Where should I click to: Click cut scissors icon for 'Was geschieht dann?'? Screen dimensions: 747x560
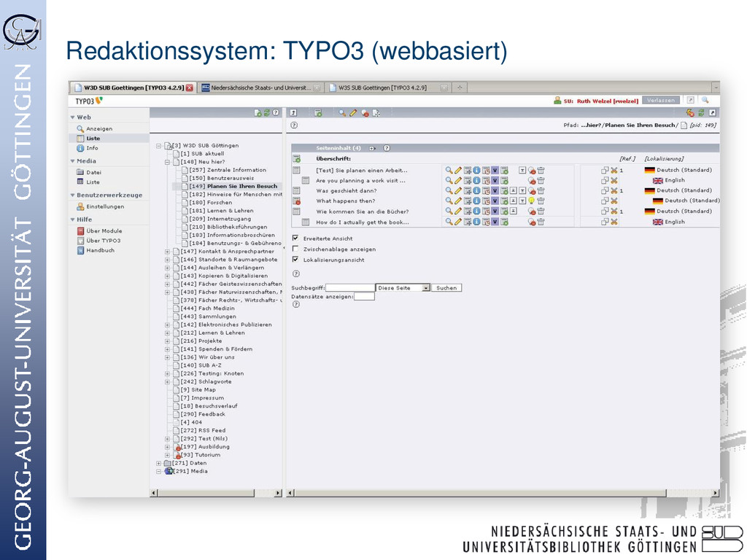pyautogui.click(x=614, y=190)
